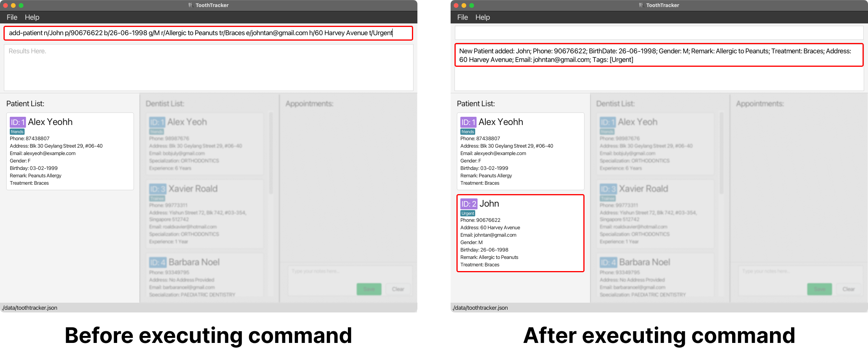Viewport: 868px width, 348px height.
Task: Select dentist Alex Yeoh card in left window
Action: coord(205,144)
